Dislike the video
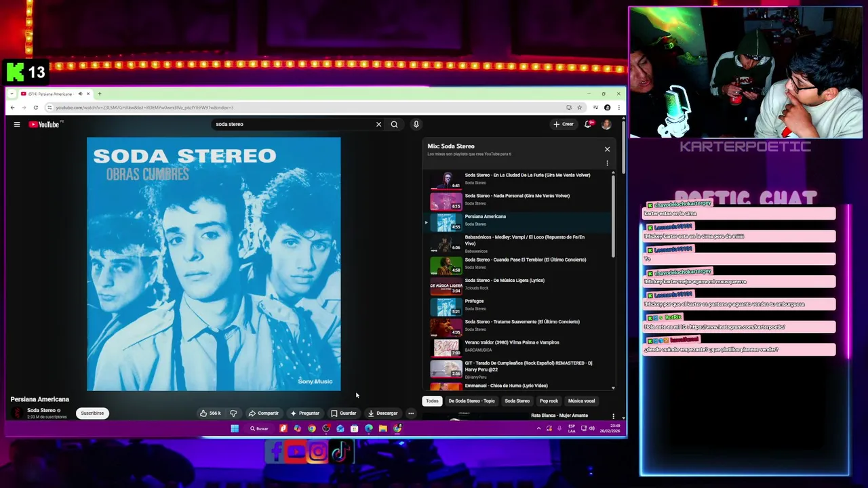The width and height of the screenshot is (868, 488). [x=233, y=413]
